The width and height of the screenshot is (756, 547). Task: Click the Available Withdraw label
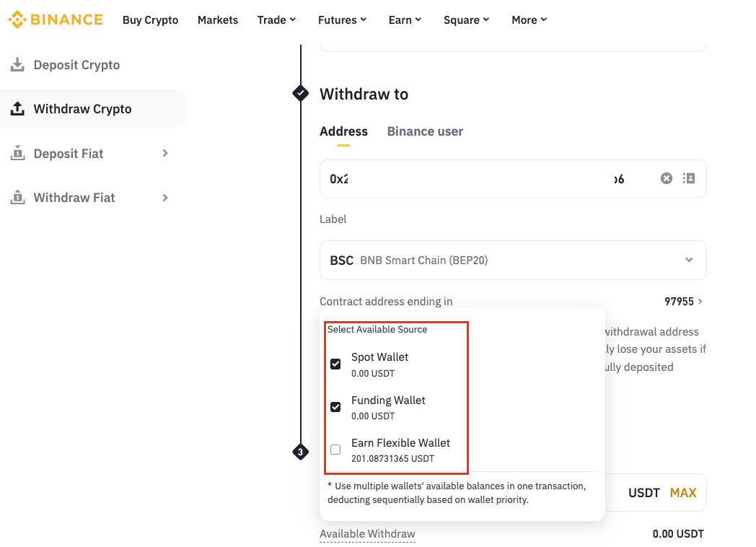pos(367,534)
